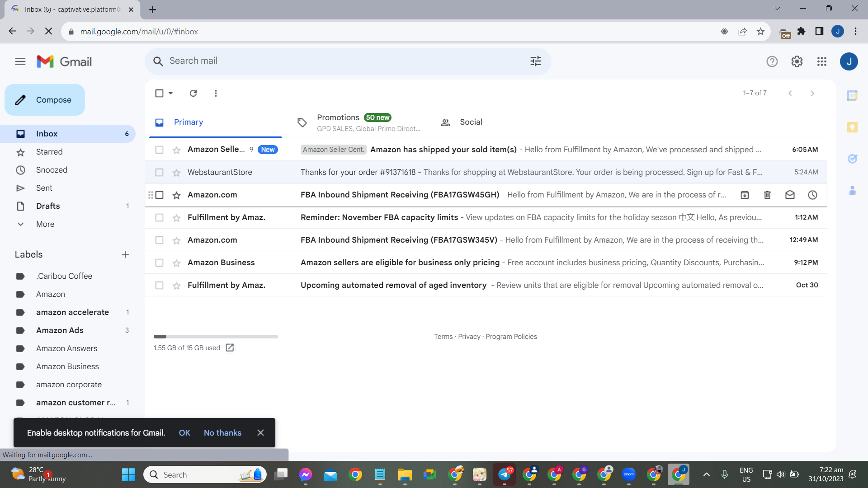The image size is (868, 488).
Task: Compose a new email
Action: (x=45, y=100)
